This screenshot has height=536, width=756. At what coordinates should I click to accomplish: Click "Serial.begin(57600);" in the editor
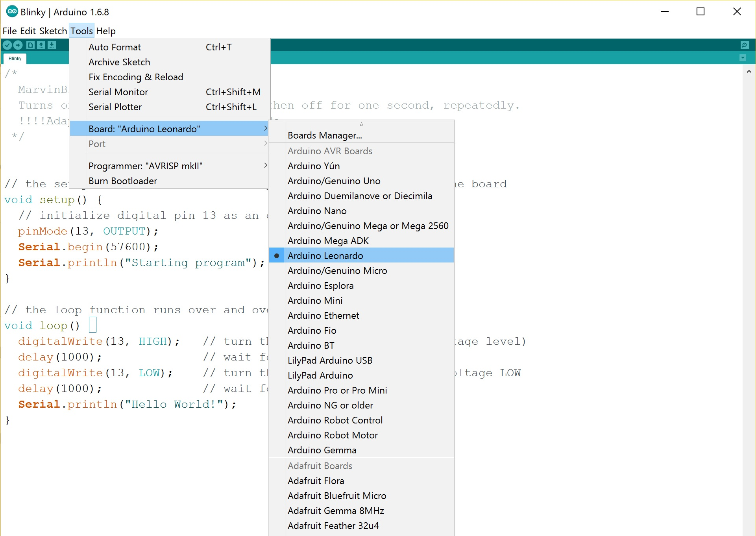point(88,247)
